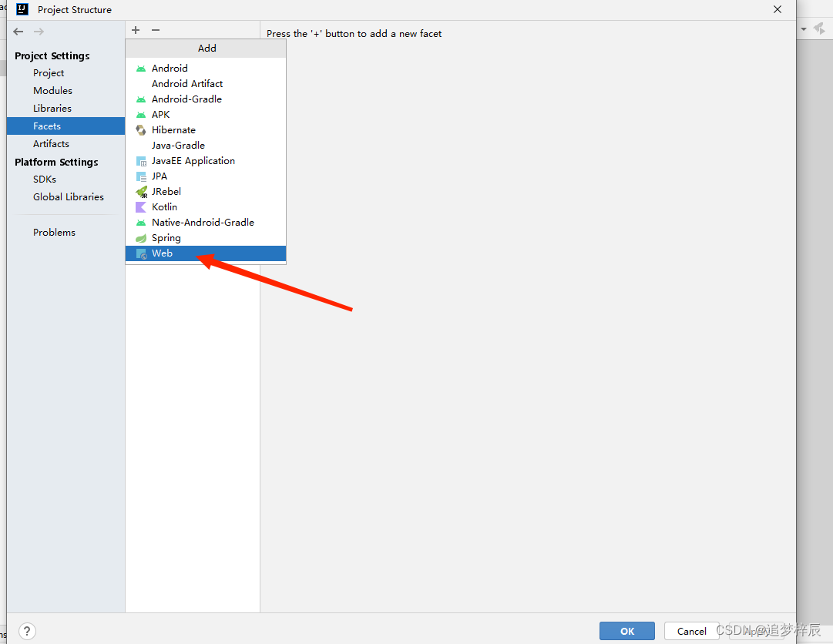Choose the Hibernate facet icon
Image resolution: width=833 pixels, height=644 pixels.
141,130
